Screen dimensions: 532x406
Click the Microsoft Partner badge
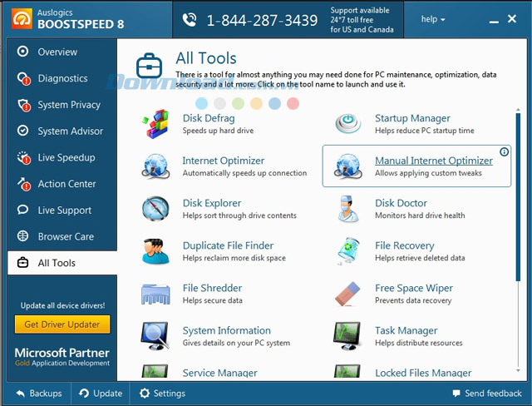62,357
